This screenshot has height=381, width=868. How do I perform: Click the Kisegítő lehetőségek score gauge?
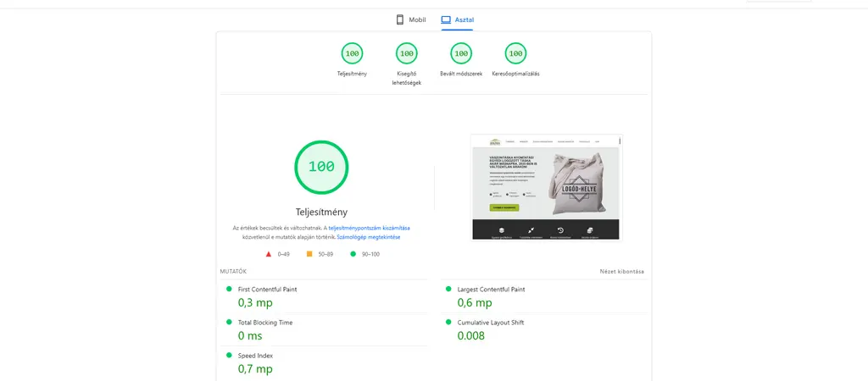tap(406, 54)
